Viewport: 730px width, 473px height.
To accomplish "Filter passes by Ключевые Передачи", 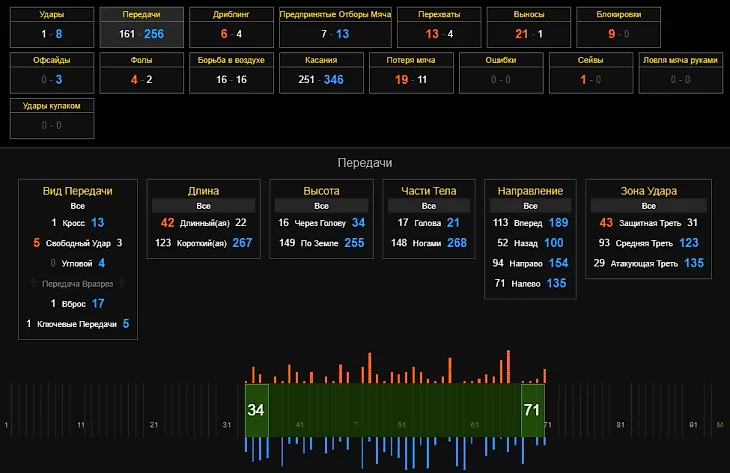I will click(x=78, y=324).
